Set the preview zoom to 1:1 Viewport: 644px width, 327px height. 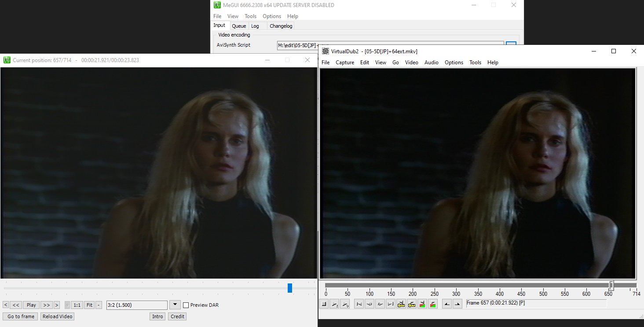(x=77, y=305)
